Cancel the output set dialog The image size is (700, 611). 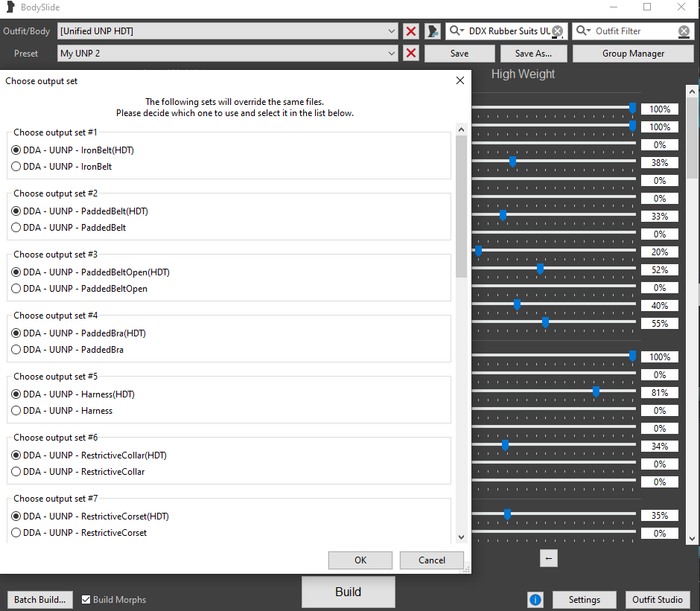[x=432, y=560]
